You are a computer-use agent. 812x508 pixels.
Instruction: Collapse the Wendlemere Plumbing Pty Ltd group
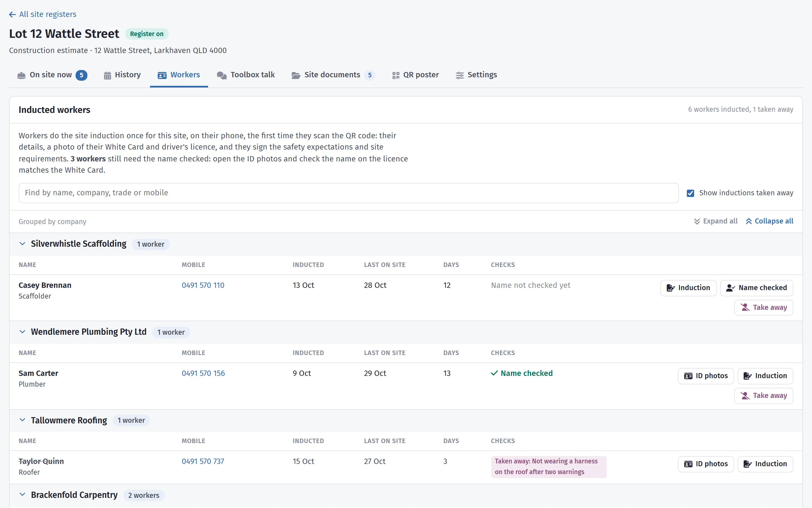pyautogui.click(x=23, y=332)
